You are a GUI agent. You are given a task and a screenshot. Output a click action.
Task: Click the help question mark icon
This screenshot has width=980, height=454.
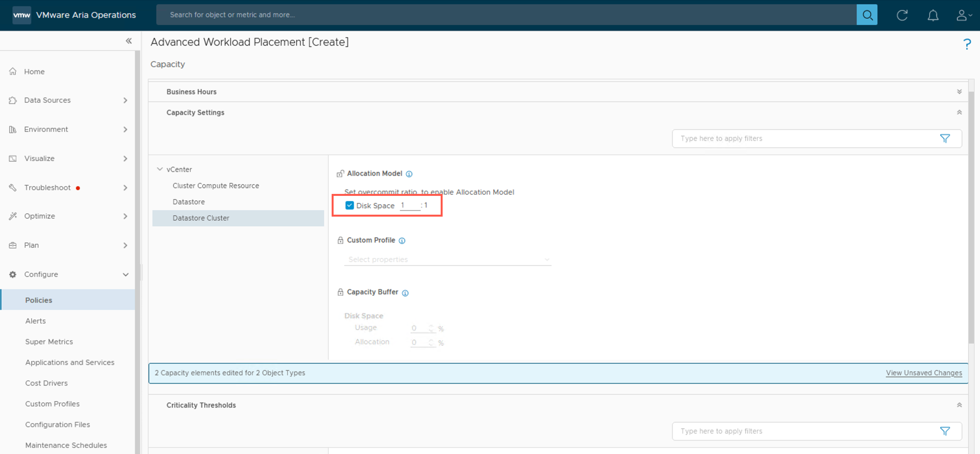pyautogui.click(x=966, y=44)
